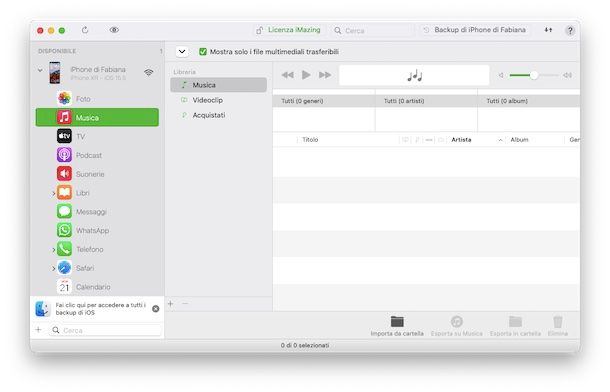Viewport: 610px width, 392px height.
Task: Dismiss the iOS backup hint banner
Action: [156, 308]
